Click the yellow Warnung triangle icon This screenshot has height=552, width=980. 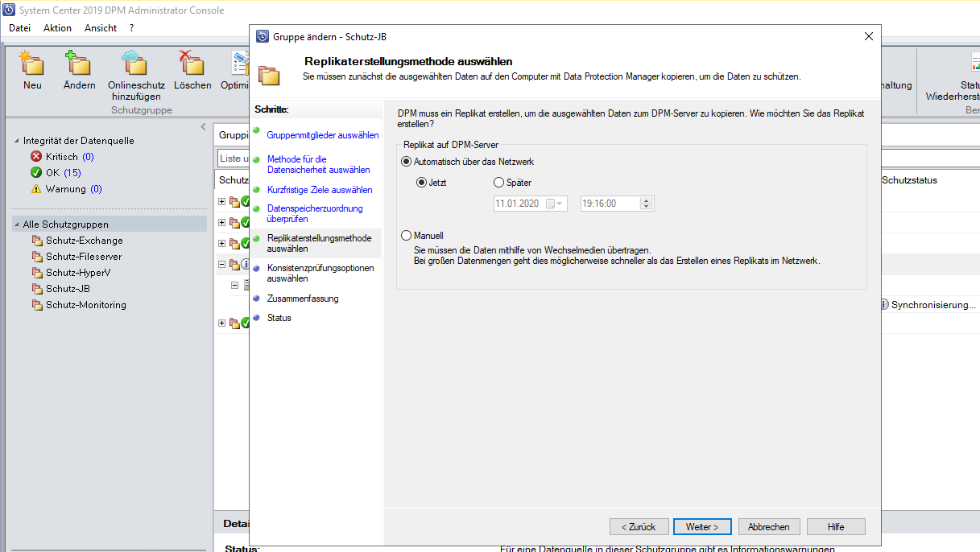pyautogui.click(x=35, y=189)
